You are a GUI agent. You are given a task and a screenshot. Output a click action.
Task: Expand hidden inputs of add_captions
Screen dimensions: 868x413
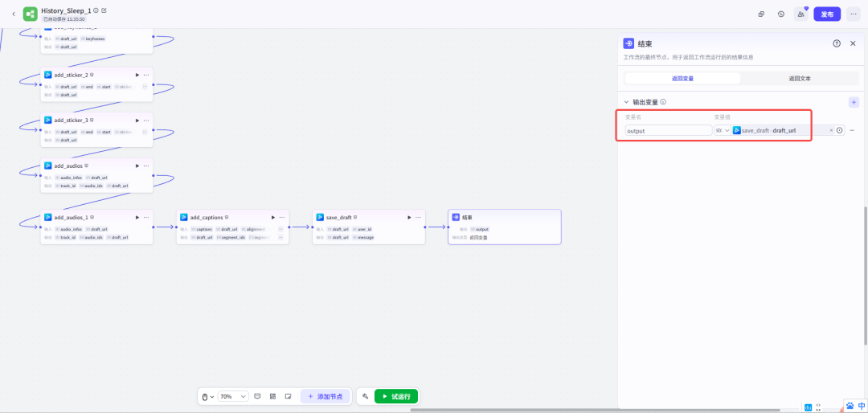coord(280,229)
